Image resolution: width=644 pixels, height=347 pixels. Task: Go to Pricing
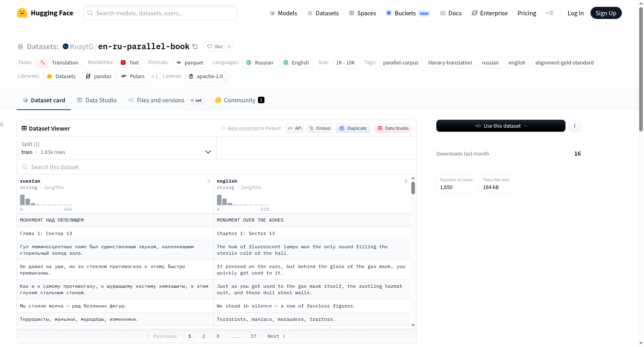point(527,13)
